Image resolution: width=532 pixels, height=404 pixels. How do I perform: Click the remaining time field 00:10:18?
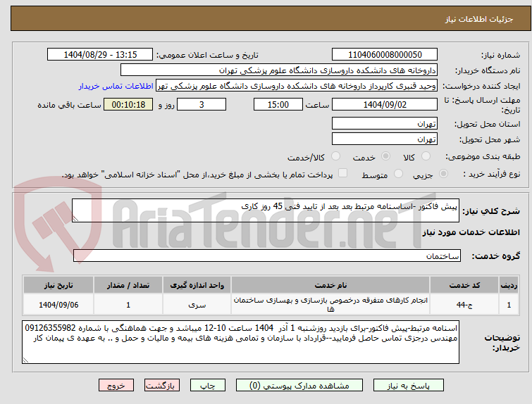coord(128,104)
